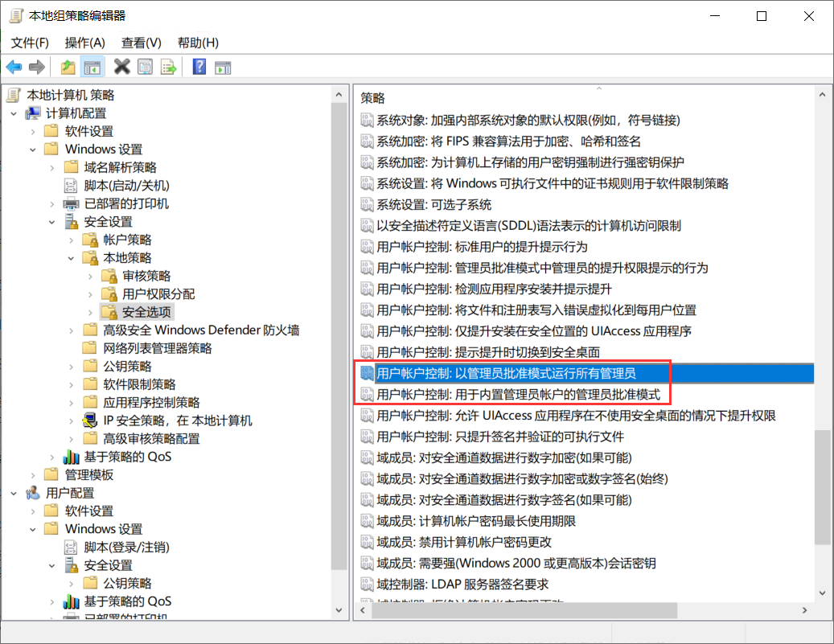Expand 高级安全 Windows Defender 防火墙 node
This screenshot has width=834, height=644.
[x=72, y=330]
